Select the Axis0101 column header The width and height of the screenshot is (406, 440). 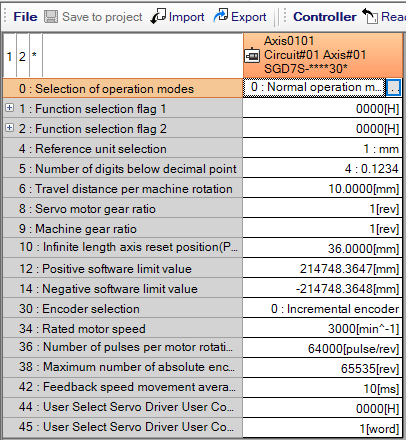[x=323, y=55]
